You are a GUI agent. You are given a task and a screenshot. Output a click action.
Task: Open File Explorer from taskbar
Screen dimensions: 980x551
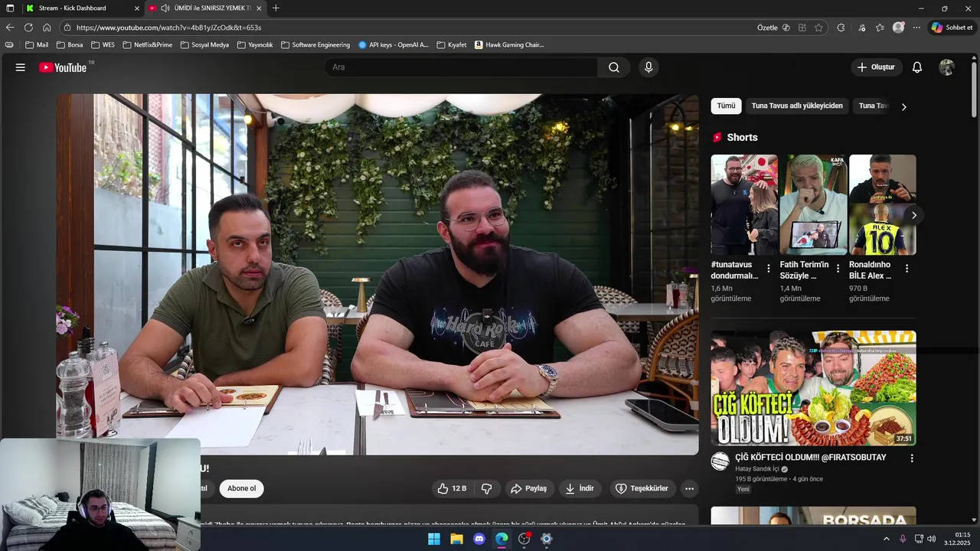coord(456,539)
